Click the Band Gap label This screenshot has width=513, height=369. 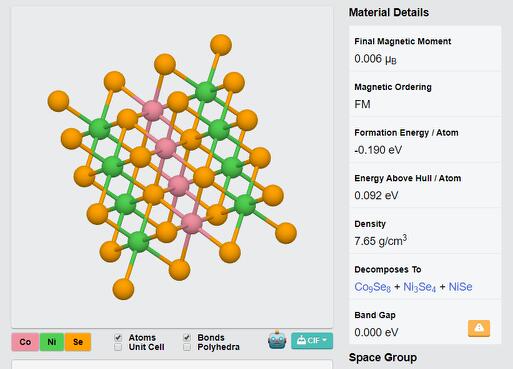point(375,315)
